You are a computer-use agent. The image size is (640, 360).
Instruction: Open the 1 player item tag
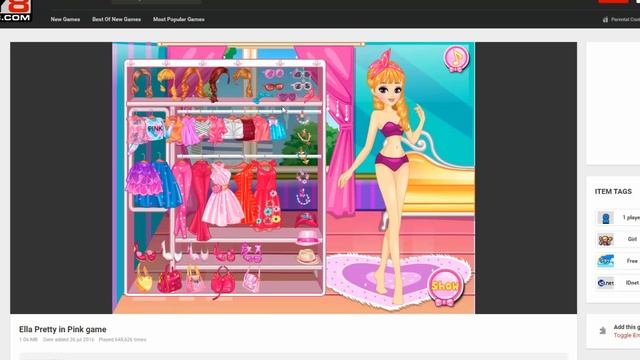[x=618, y=218]
